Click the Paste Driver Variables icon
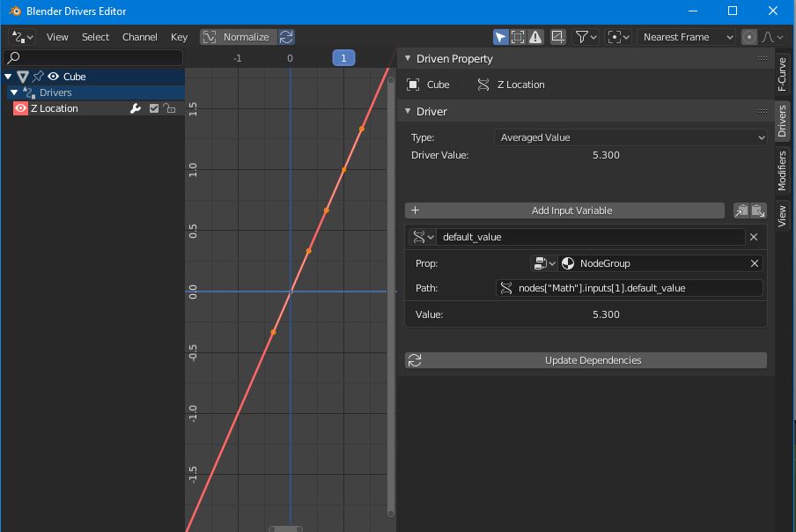 click(758, 211)
